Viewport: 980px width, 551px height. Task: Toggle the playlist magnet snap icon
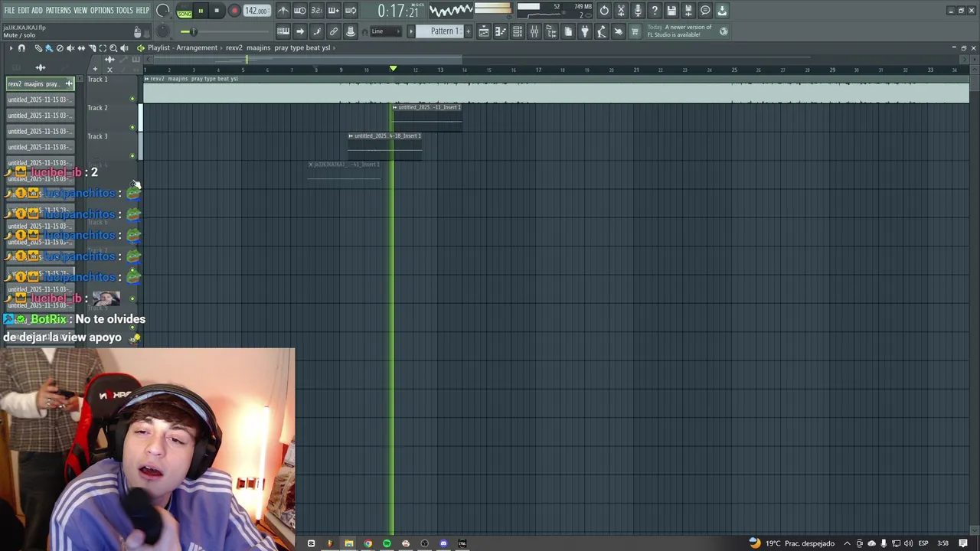tap(21, 47)
